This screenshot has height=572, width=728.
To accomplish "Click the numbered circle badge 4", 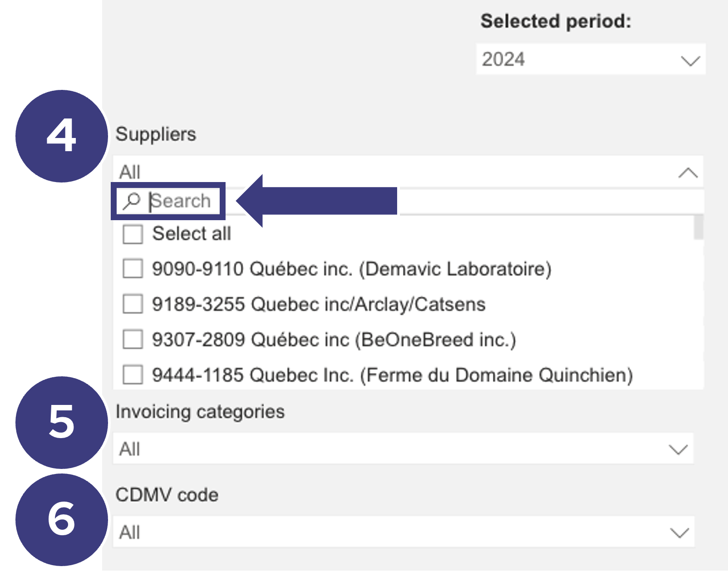I will coord(62,136).
